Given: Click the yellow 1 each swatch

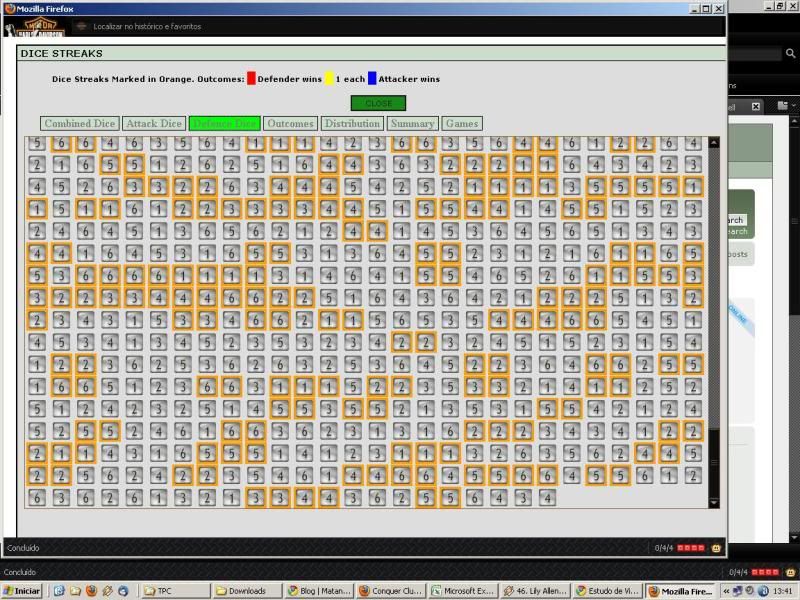Looking at the screenshot, I should click(x=329, y=78).
